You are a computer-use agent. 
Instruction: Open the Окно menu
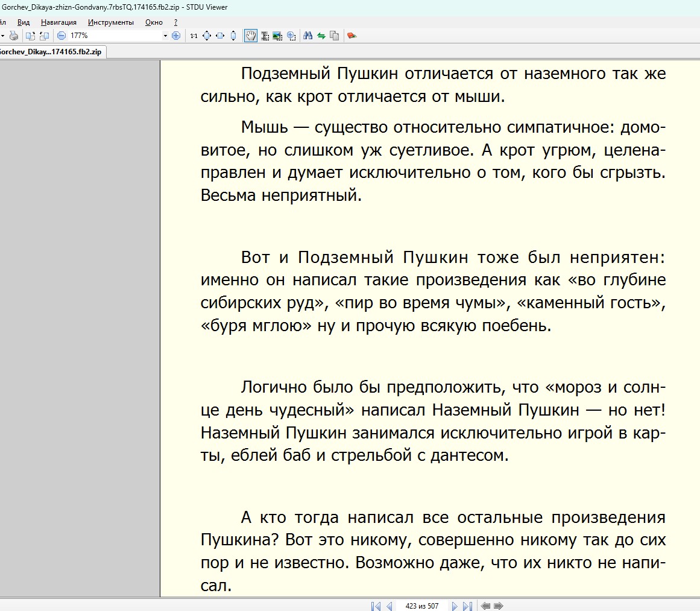point(154,22)
